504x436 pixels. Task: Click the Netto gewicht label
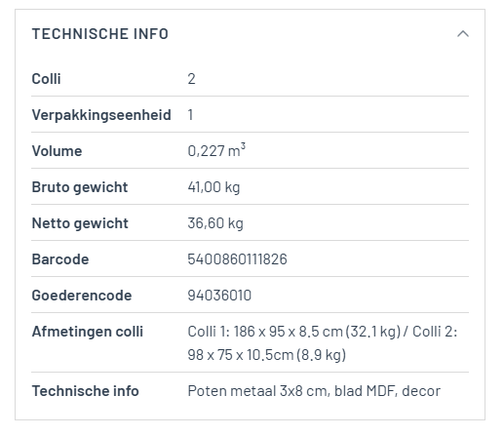pyautogui.click(x=80, y=223)
